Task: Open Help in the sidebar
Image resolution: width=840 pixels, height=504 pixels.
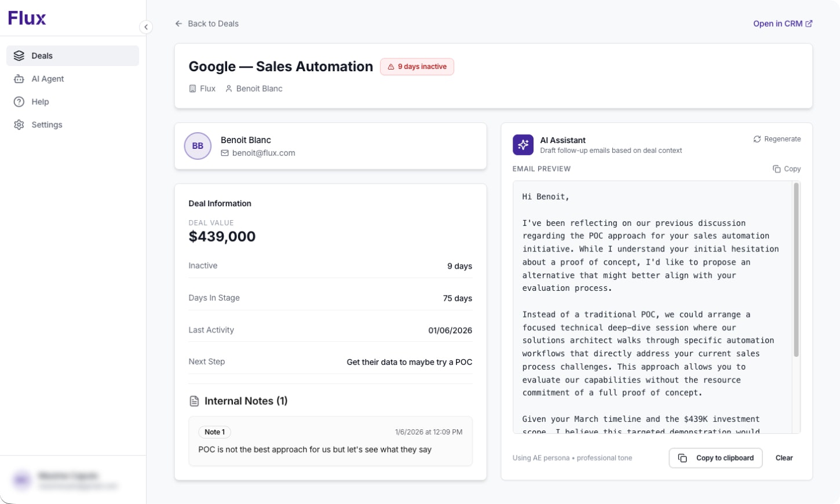Action: coord(72,102)
